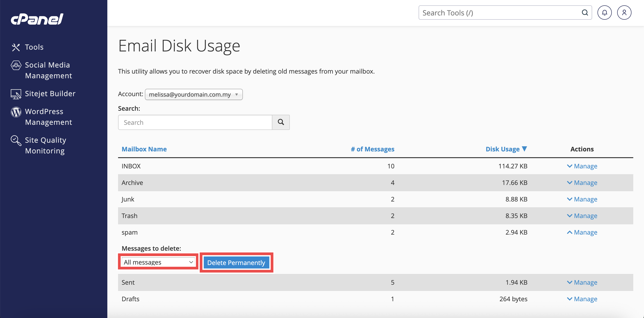Open the user account profile icon

[x=624, y=13]
